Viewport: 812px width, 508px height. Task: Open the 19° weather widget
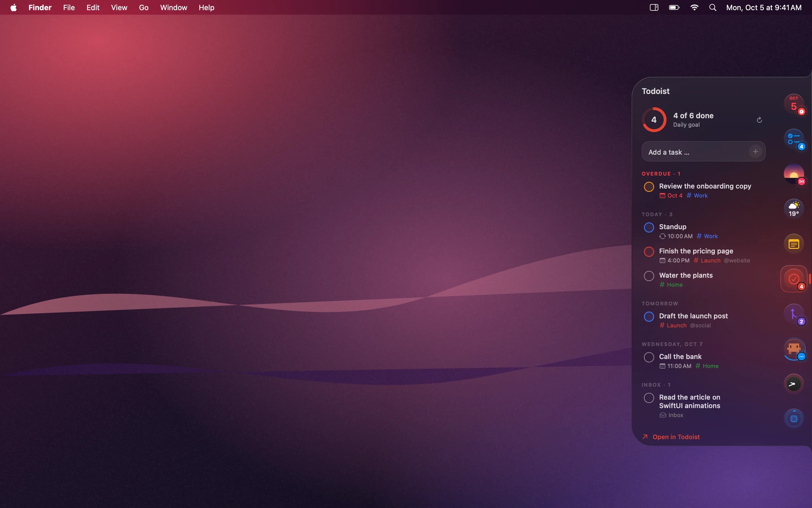click(x=794, y=209)
